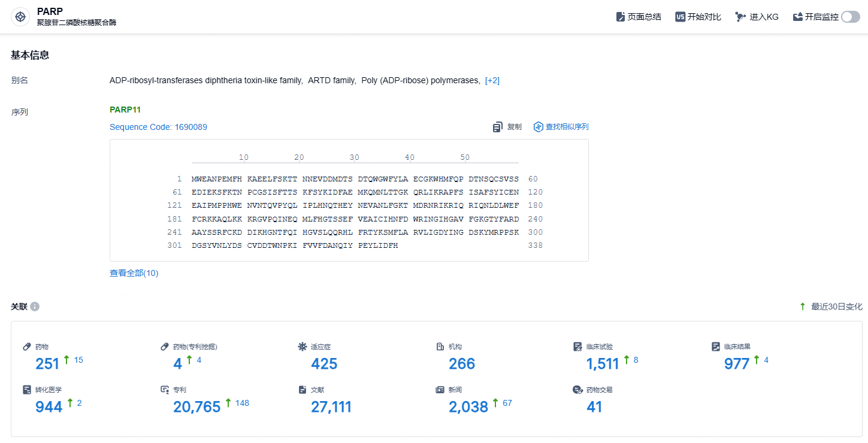868x443 pixels.
Task: Click the copy icon beside 复制
Action: tap(497, 127)
